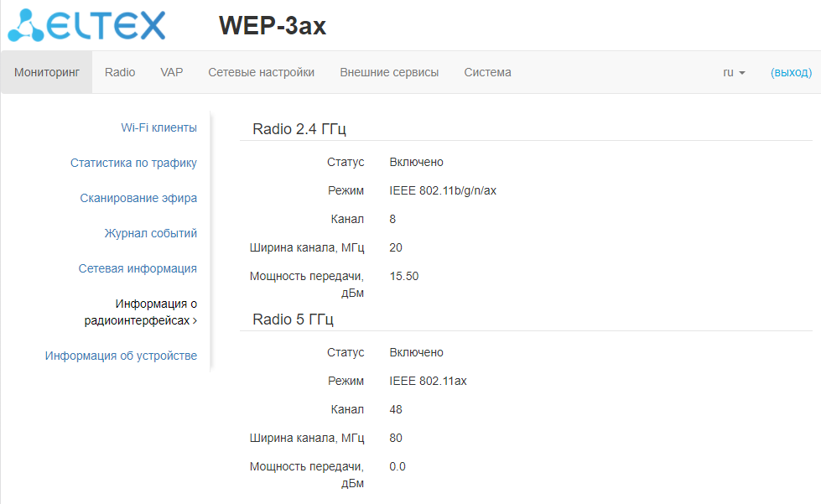Click transmit power value 0.0

[x=398, y=467]
